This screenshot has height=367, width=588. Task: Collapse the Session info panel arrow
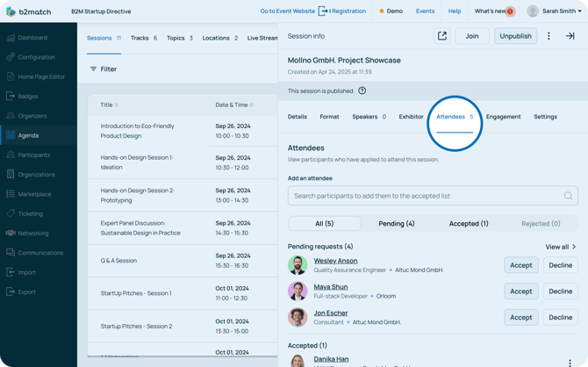point(570,36)
